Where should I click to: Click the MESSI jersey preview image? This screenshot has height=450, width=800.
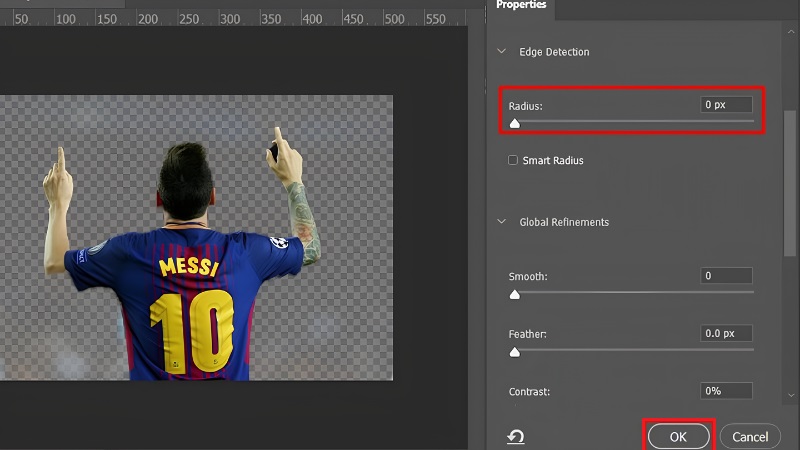196,237
